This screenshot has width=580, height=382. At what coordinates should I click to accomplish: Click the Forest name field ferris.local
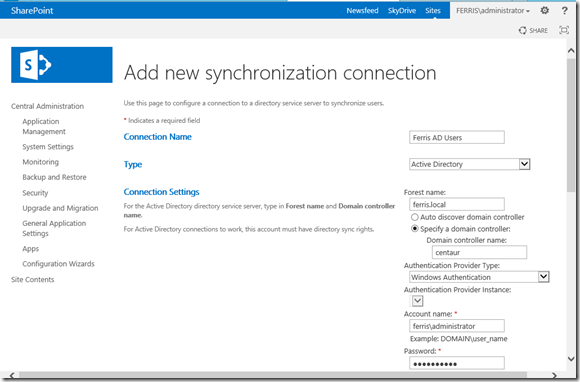pos(457,204)
